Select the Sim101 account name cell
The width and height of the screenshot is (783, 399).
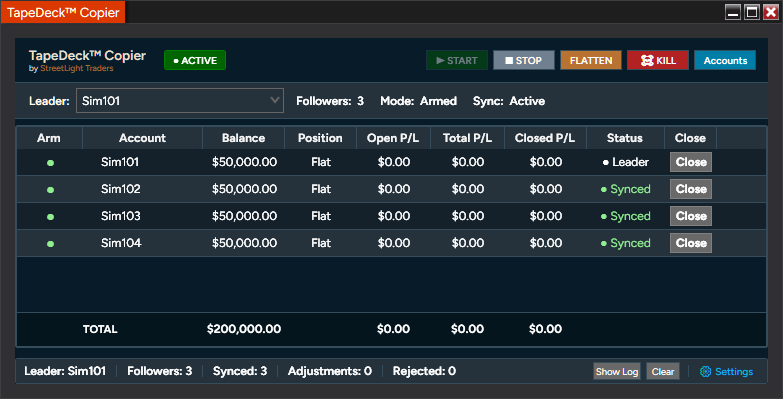tap(121, 162)
